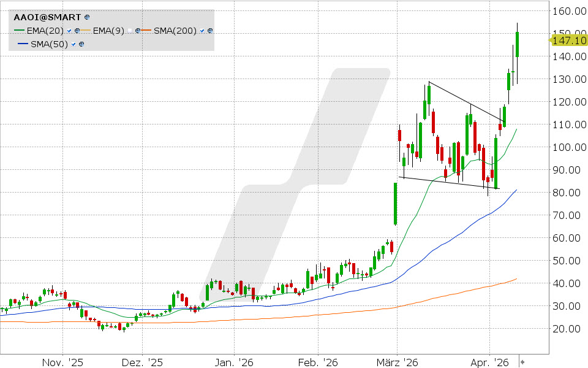Click the Jan. '26 time axis label
This screenshot has width=588, height=368.
click(x=236, y=362)
